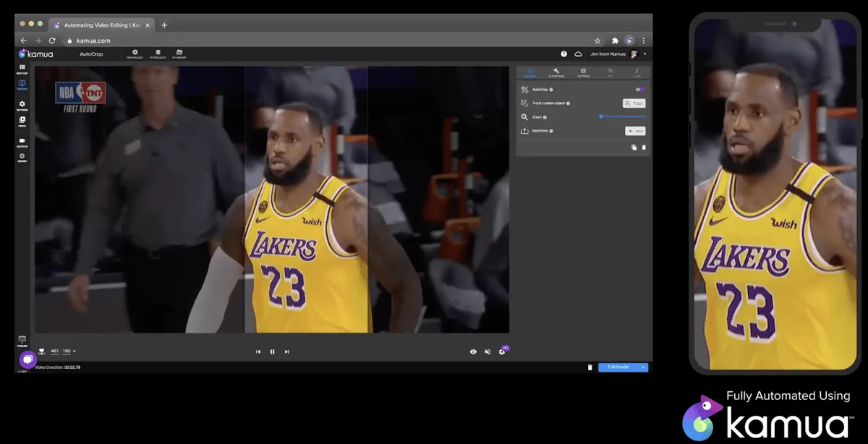Screen dimensions: 868x444
Task: Toggle the AutoCrop switch
Action: pyautogui.click(x=640, y=90)
